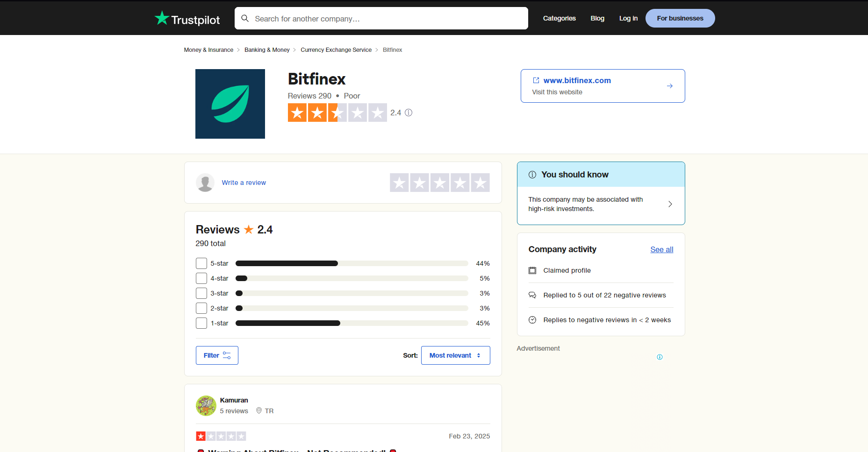Click the external link icon near www.bitfinex.com
Screen dimensions: 868x452
coord(536,80)
